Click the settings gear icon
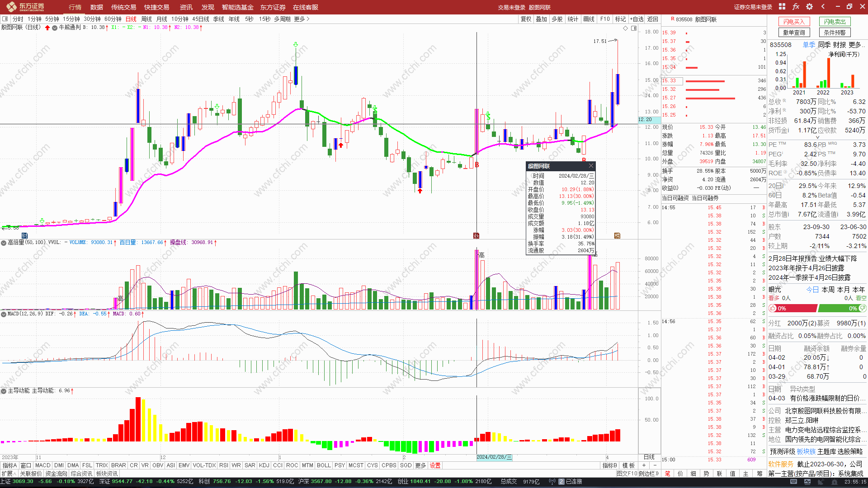This screenshot has height=488, width=868. pos(809,7)
